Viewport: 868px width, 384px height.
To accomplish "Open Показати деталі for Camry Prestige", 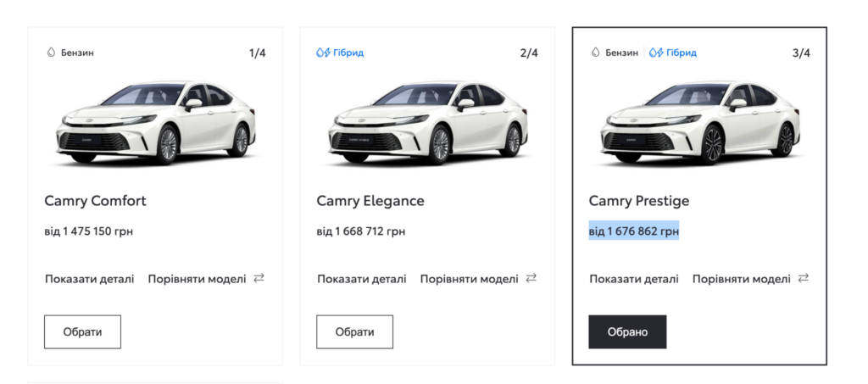I will pyautogui.click(x=634, y=279).
